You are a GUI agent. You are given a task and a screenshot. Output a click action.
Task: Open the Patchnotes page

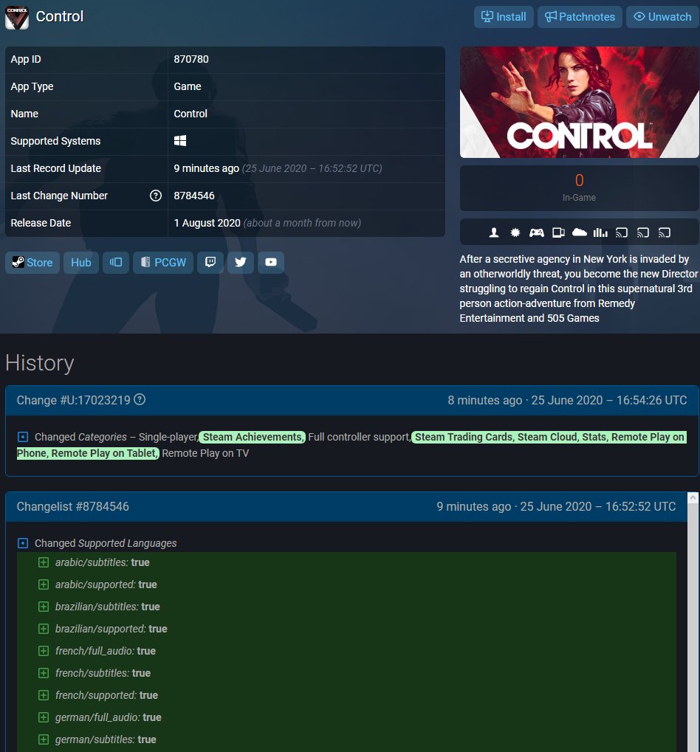(580, 17)
